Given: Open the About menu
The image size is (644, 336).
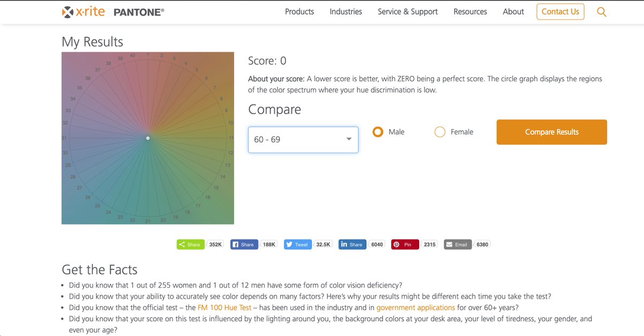Looking at the screenshot, I should (x=513, y=12).
